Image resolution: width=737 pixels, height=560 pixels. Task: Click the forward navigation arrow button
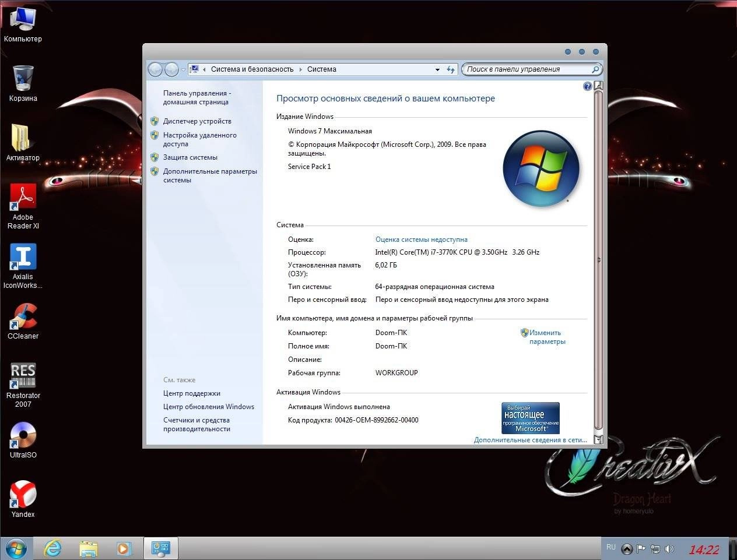[171, 69]
